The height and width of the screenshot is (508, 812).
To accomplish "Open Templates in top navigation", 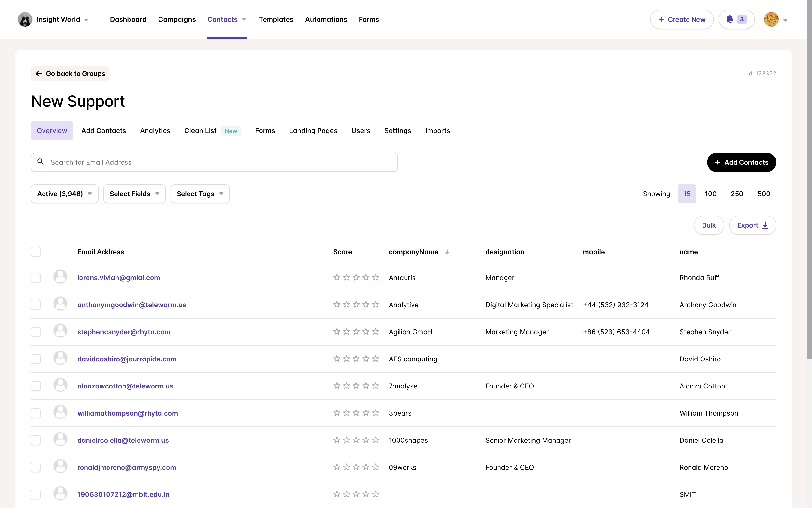I will point(276,20).
